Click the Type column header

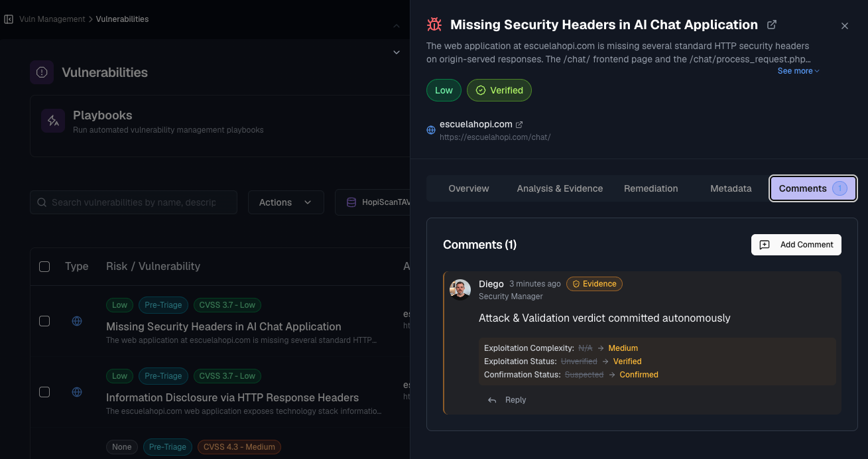77,266
